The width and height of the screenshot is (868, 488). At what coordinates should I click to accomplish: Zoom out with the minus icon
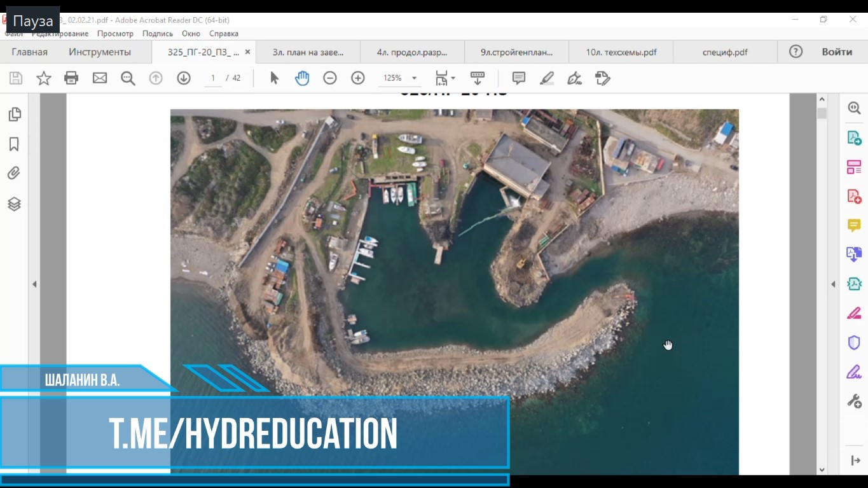[329, 78]
